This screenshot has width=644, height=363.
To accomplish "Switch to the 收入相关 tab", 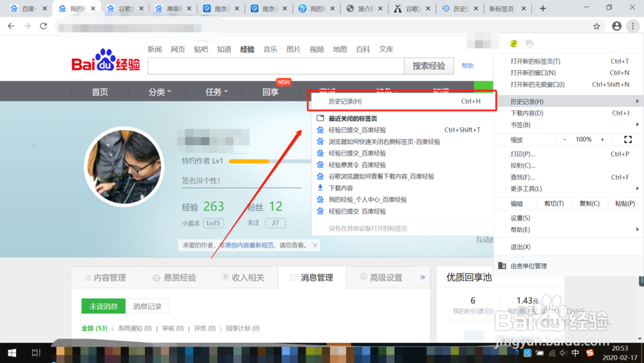I will click(x=243, y=277).
